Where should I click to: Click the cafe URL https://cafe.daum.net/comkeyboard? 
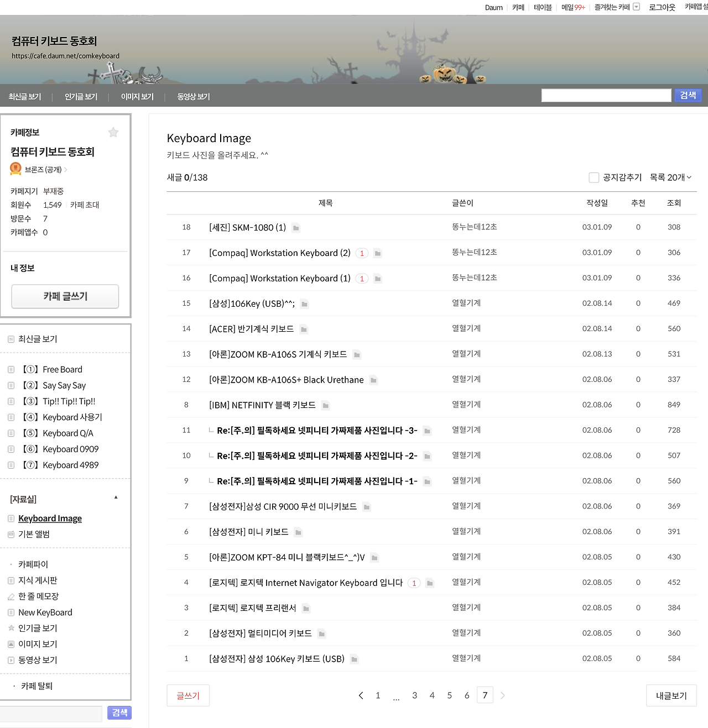[x=65, y=56]
